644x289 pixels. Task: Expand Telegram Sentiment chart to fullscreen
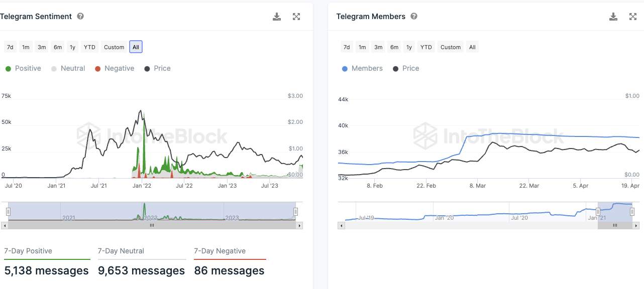click(x=296, y=17)
